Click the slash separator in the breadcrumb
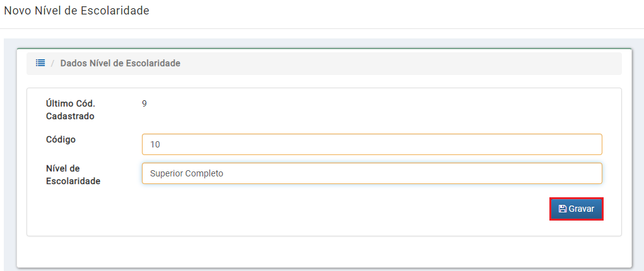The height and width of the screenshot is (271, 644). click(x=52, y=63)
